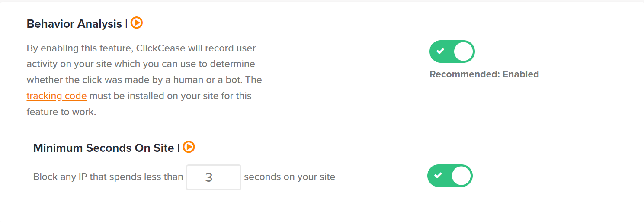Screen dimensions: 644x222
Task: Focus the minimum seconds number field
Action: click(x=214, y=177)
